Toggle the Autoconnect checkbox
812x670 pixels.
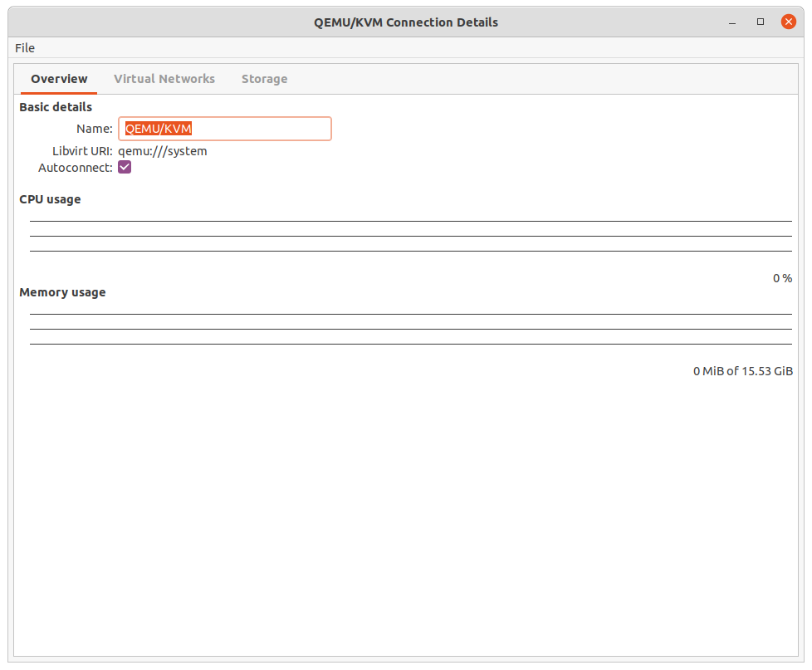[x=125, y=167]
